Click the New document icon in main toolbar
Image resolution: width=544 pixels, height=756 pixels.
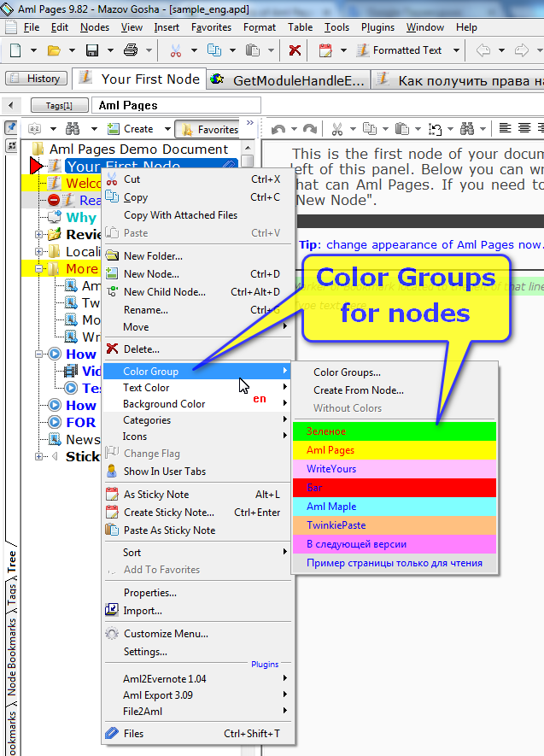15,50
